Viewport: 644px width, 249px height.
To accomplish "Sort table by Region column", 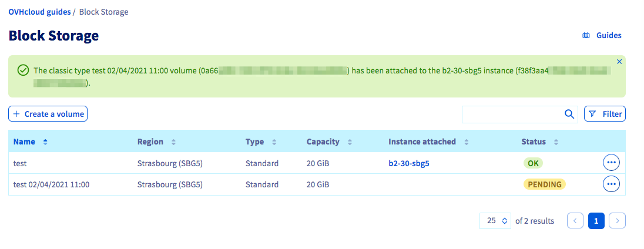I will (x=173, y=142).
